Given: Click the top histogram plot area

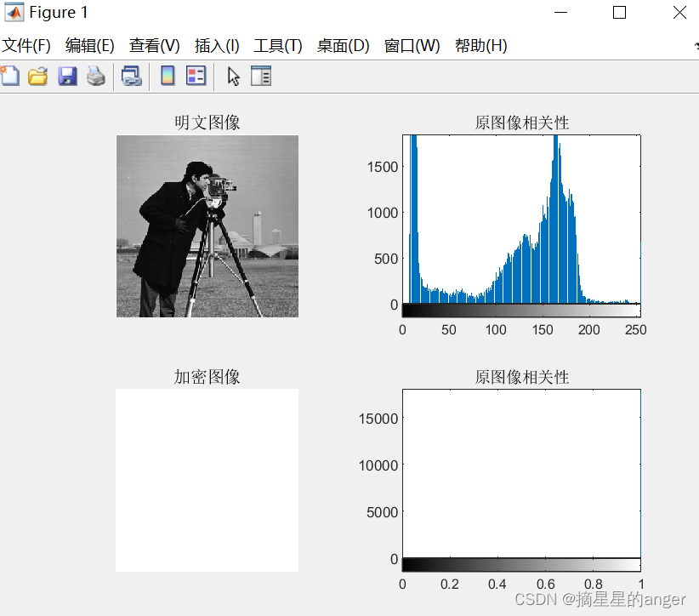Looking at the screenshot, I should pos(521,219).
